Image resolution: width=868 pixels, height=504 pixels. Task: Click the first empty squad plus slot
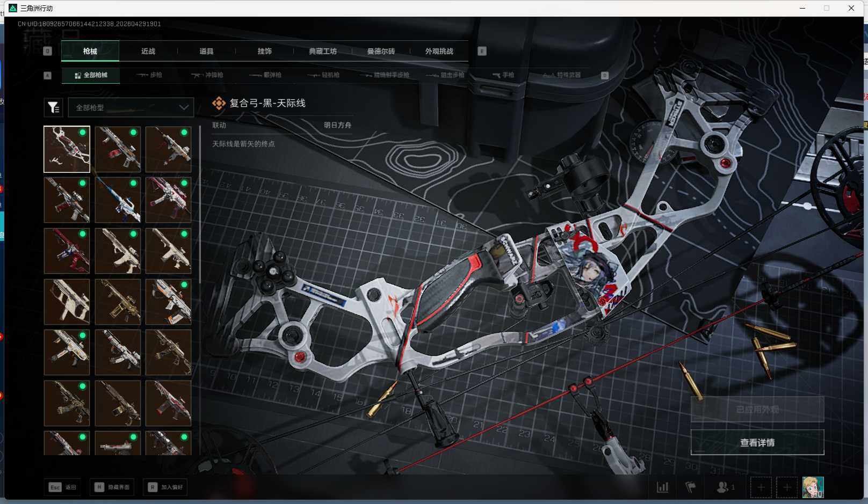[x=761, y=487]
